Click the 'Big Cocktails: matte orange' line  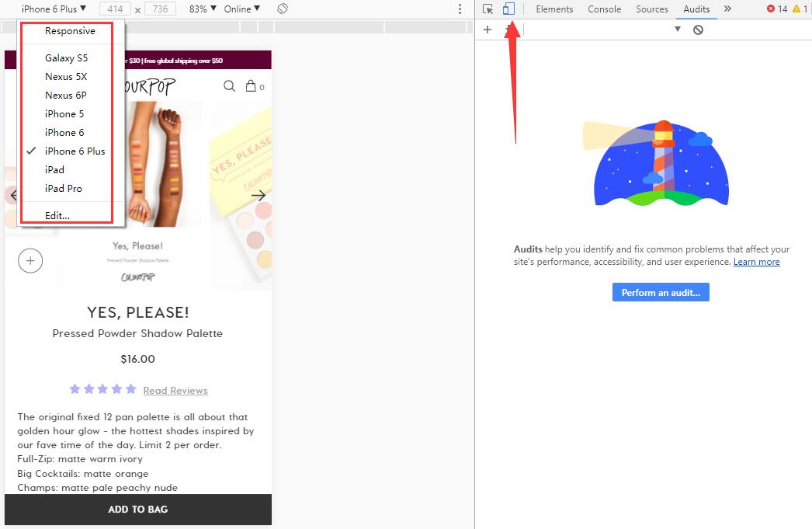(x=83, y=474)
